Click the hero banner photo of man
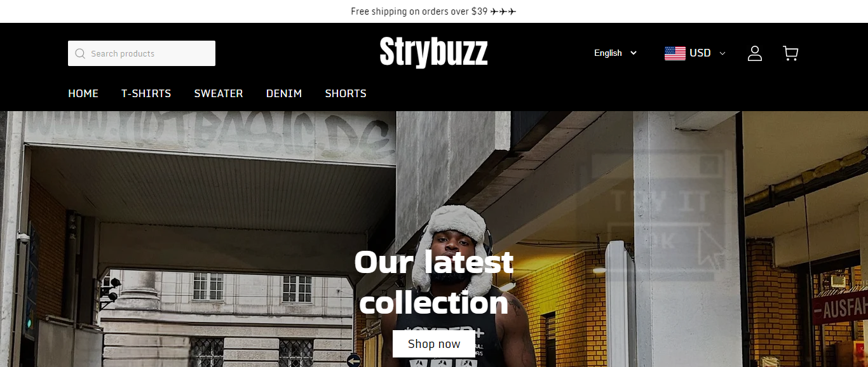Screen dimensions: 868x367 434,239
